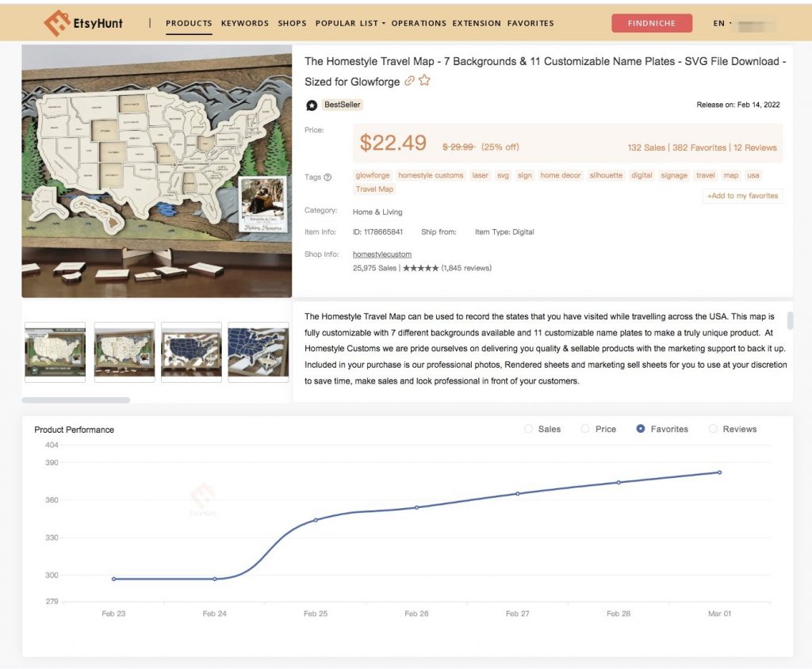Click the EtsyHunt logo icon
Screen dimensions: 812x669
[57, 22]
